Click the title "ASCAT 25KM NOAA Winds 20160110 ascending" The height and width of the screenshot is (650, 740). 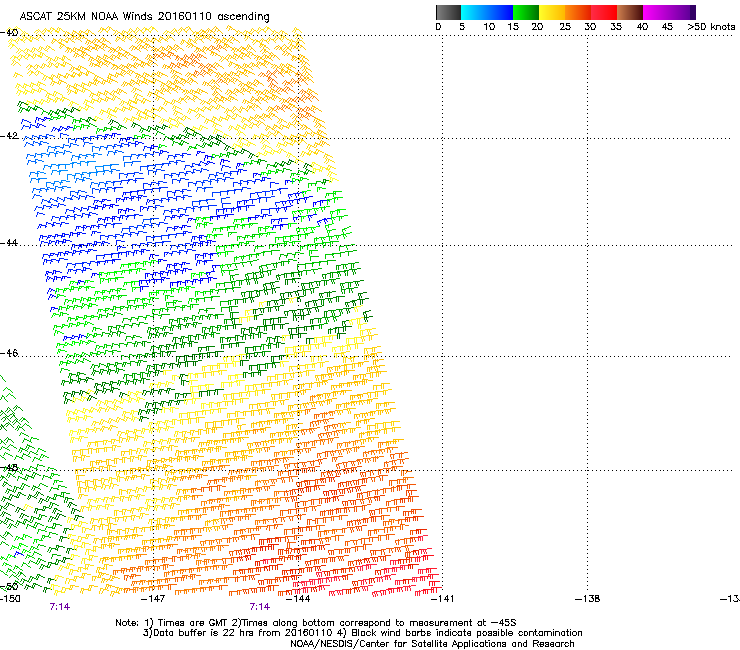144,17
